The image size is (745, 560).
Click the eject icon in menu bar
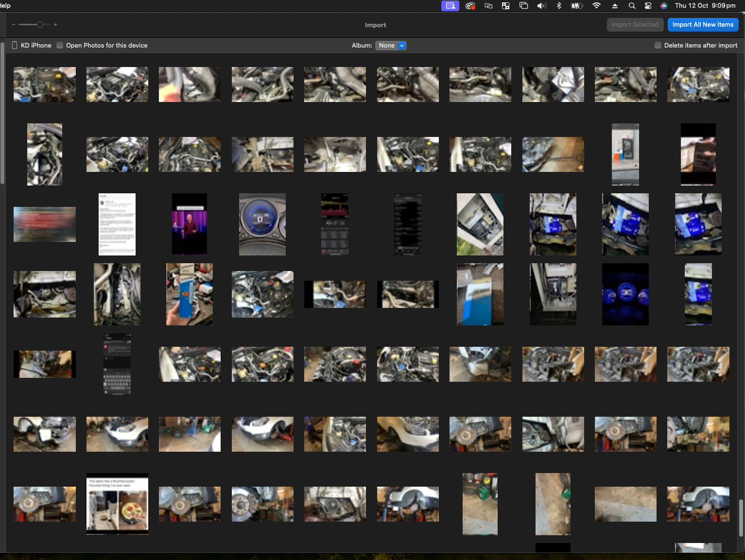click(615, 6)
